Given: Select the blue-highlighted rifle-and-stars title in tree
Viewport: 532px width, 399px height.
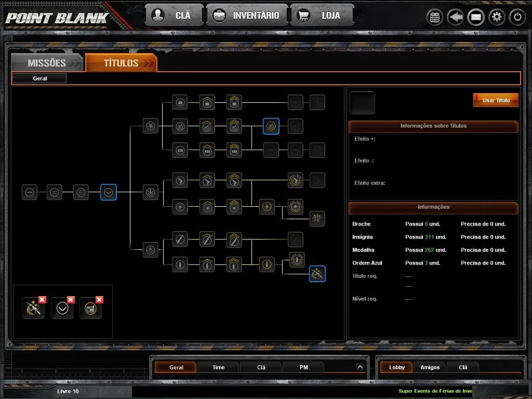Looking at the screenshot, I should click(x=317, y=274).
